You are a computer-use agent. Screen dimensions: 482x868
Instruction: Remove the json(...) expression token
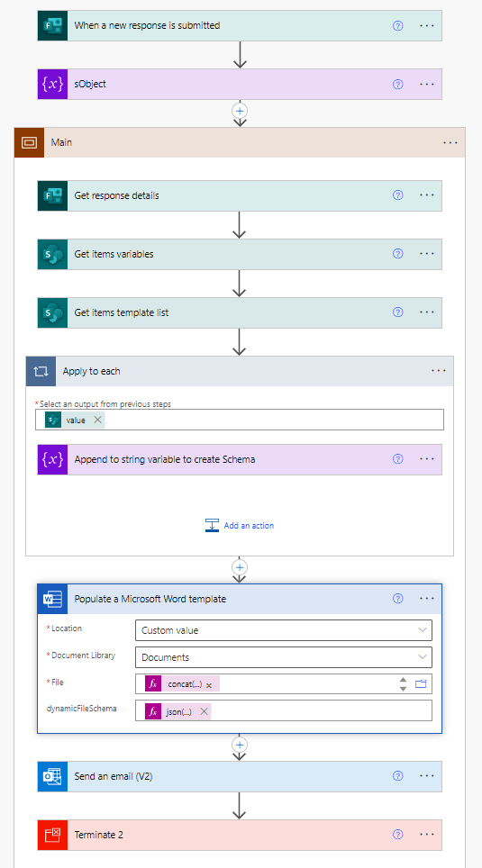point(204,712)
